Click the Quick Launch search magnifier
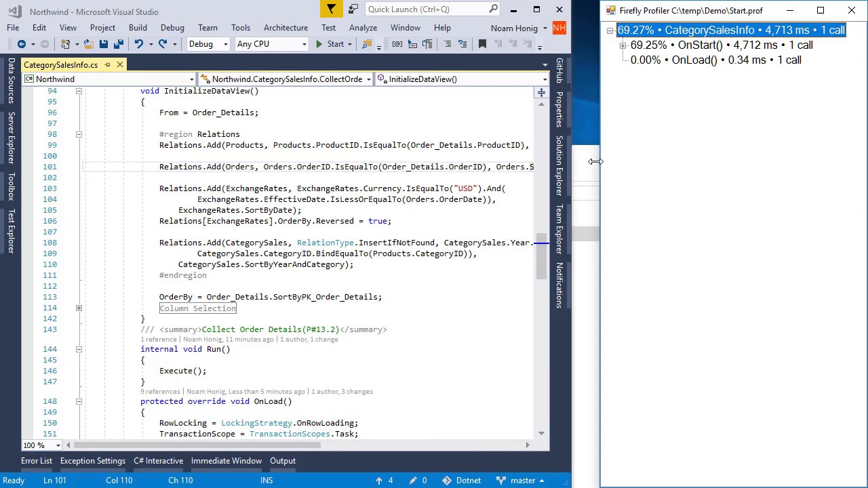 click(494, 9)
